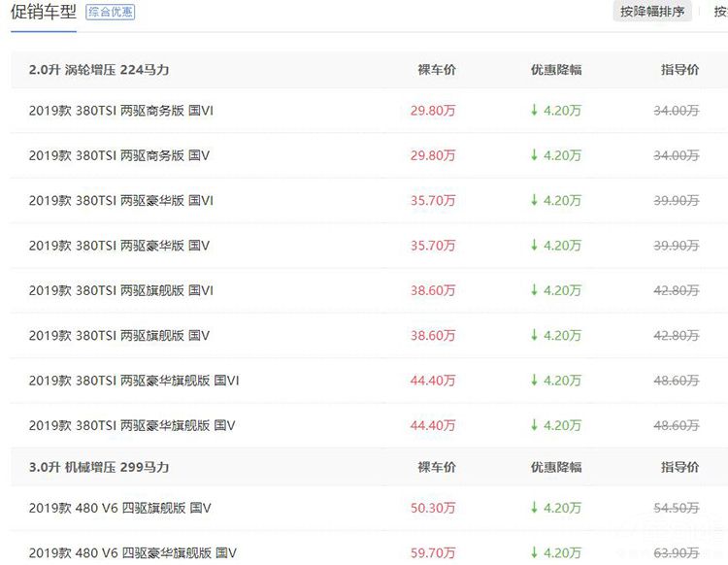Select 2019款 380TSI 两驱豪华版 国V
The image size is (728, 565).
[x=118, y=246]
